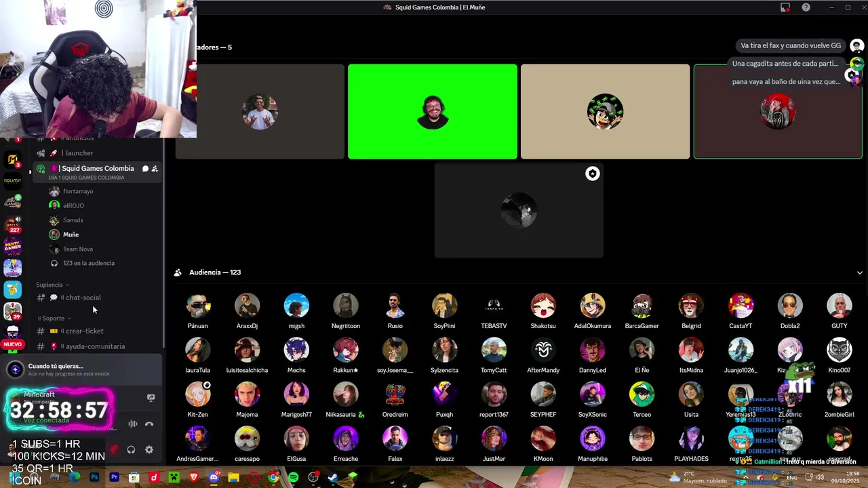This screenshot has height=488, width=868.
Task: Open Steam from the taskbar
Action: click(x=333, y=478)
